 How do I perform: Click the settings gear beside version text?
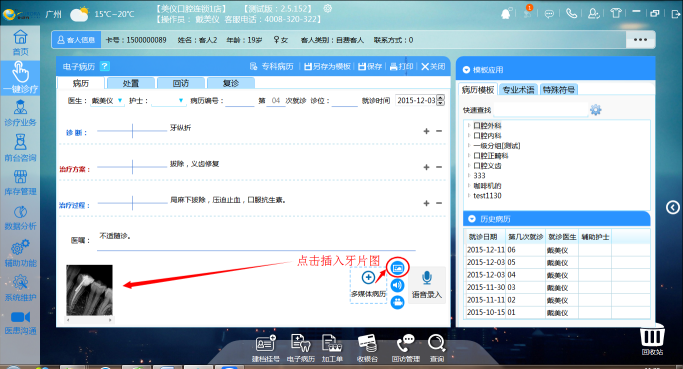click(328, 8)
